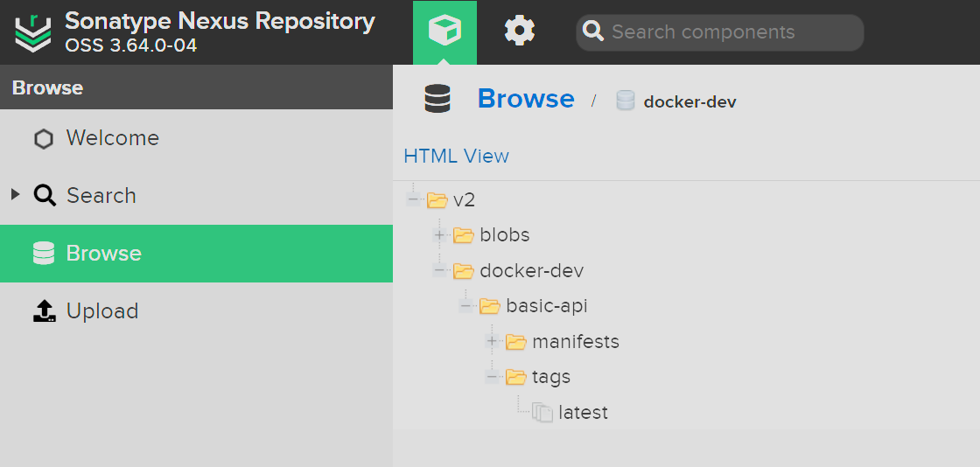Click the Search magnifier icon in sidebar
The height and width of the screenshot is (467, 980).
pyautogui.click(x=45, y=196)
